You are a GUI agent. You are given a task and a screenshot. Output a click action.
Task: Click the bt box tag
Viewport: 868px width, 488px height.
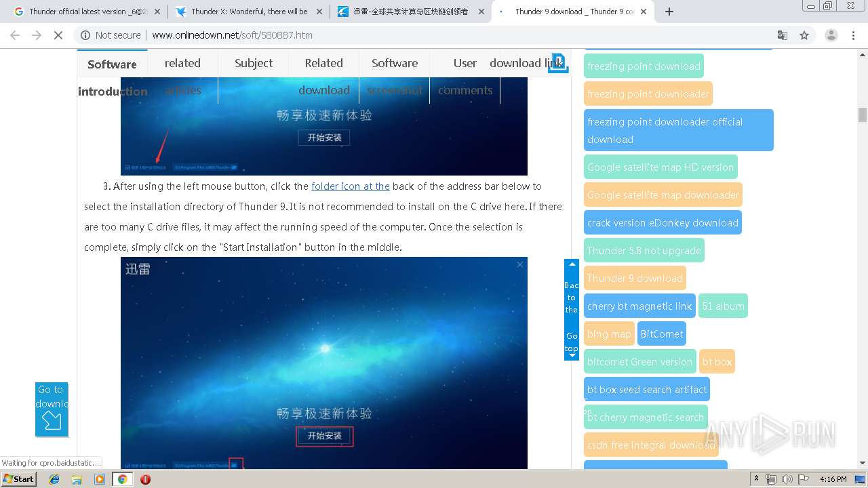click(x=717, y=361)
